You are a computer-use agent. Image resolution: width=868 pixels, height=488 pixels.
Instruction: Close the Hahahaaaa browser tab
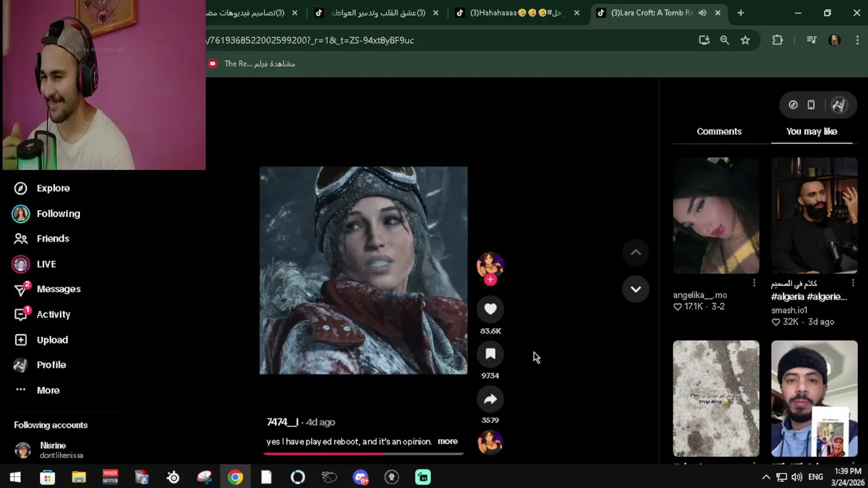tap(576, 13)
